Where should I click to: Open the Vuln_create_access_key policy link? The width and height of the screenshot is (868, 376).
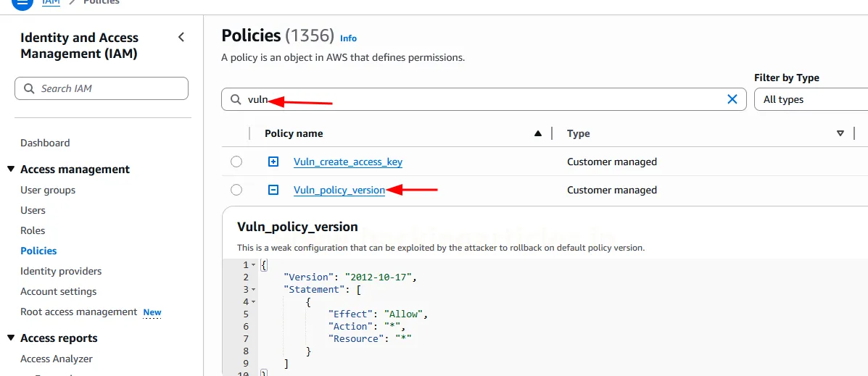coord(347,162)
